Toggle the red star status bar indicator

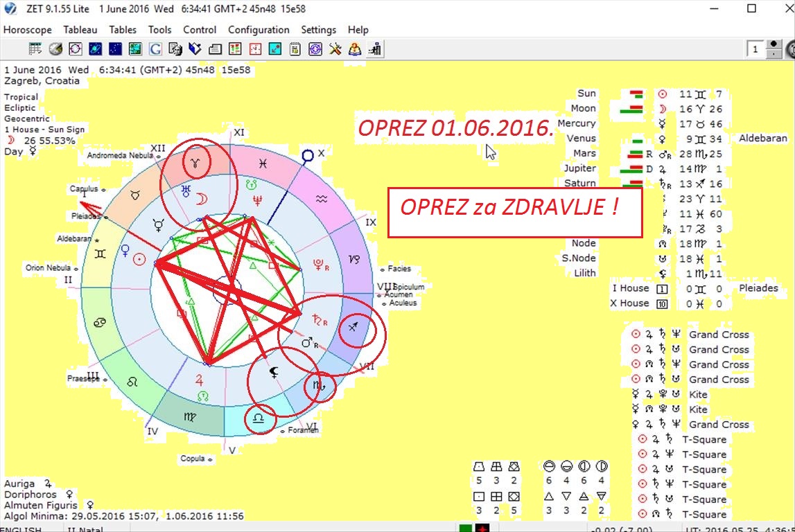pos(483,529)
